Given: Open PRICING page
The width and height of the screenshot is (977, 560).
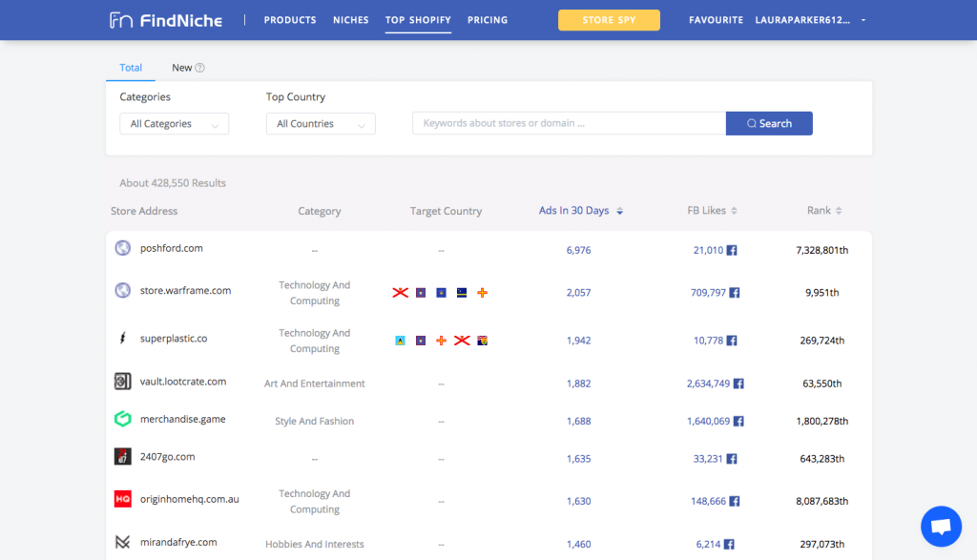Looking at the screenshot, I should (x=488, y=20).
